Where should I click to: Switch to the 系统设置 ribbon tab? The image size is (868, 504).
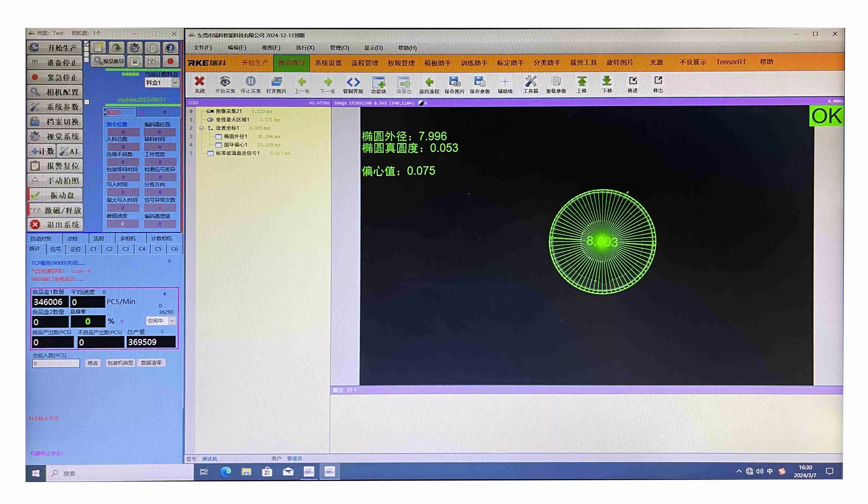point(328,63)
